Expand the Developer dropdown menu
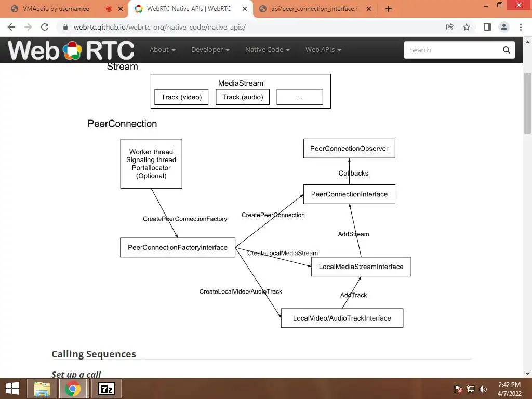 pos(210,49)
